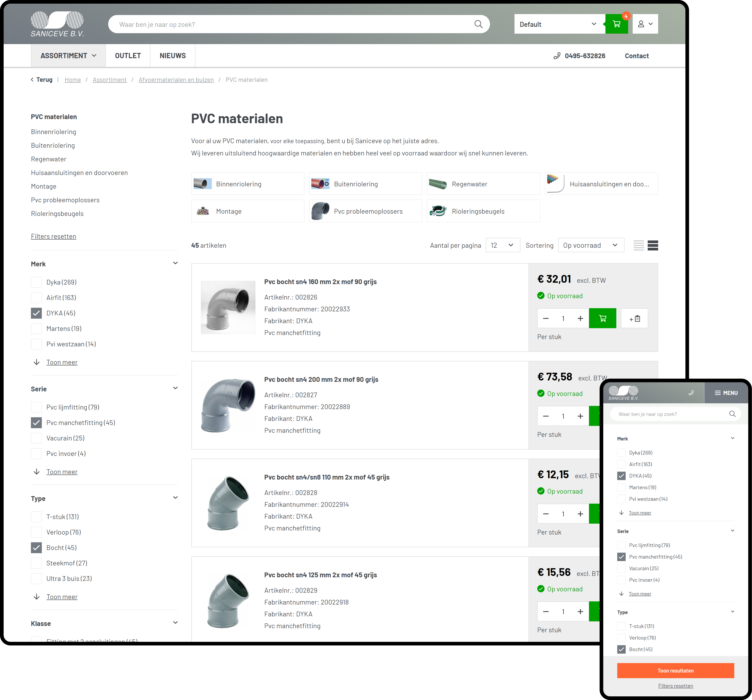The width and height of the screenshot is (752, 700).
Task: Open the mobile preview MENU hamburger
Action: [x=726, y=393]
